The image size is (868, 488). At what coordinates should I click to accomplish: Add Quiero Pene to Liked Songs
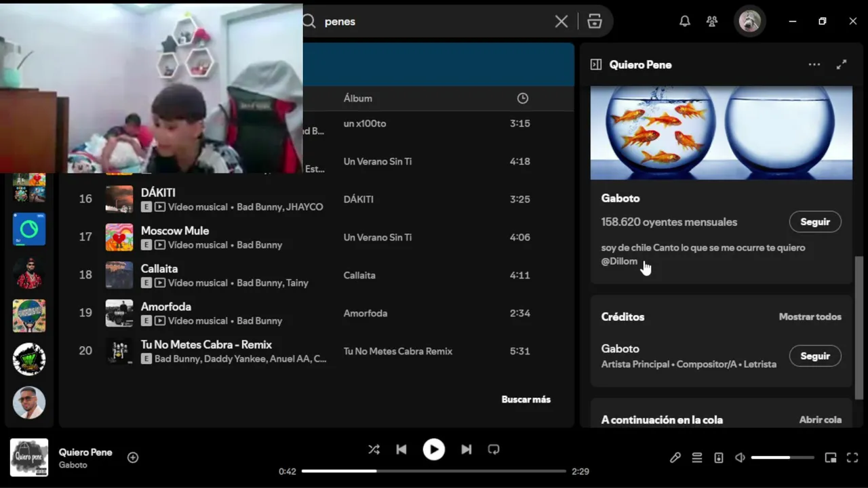tap(133, 457)
